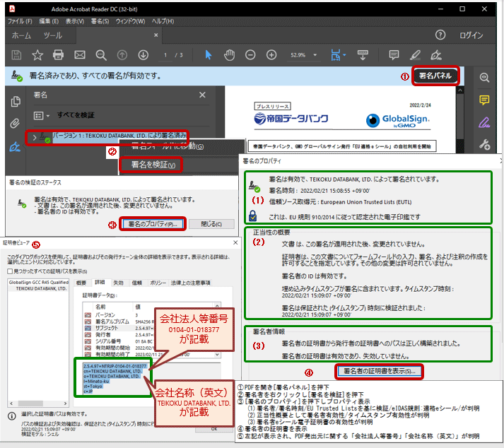This screenshot has height=448, width=504.
Task: Select 署名を検証 context menu entry
Action: (153, 165)
